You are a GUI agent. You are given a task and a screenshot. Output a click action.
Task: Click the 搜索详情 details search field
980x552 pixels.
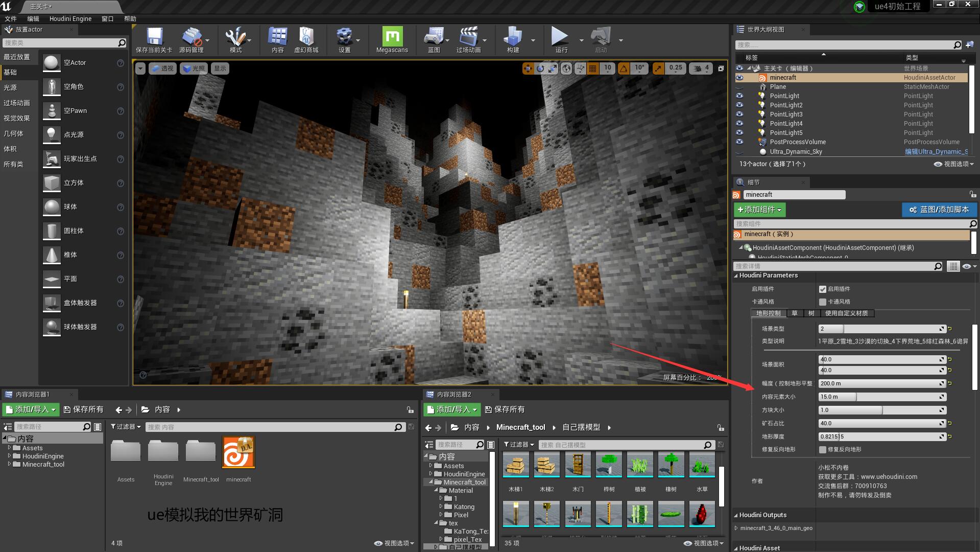coord(838,266)
